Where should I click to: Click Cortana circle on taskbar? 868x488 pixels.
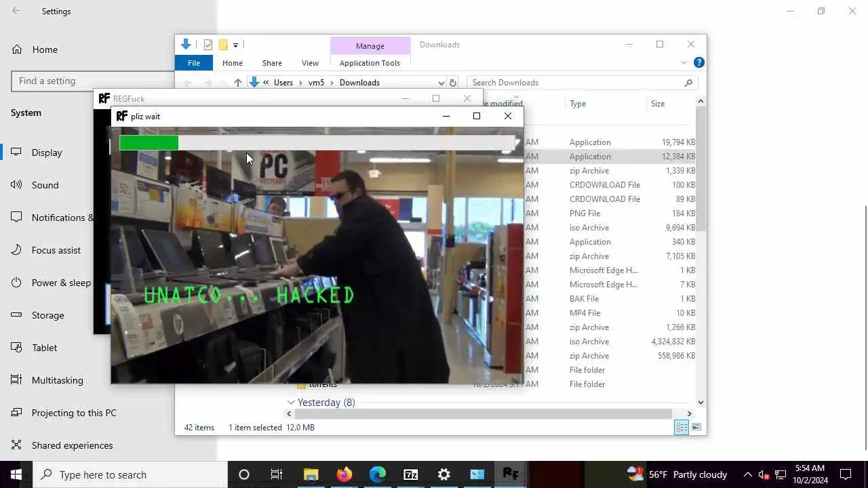244,474
